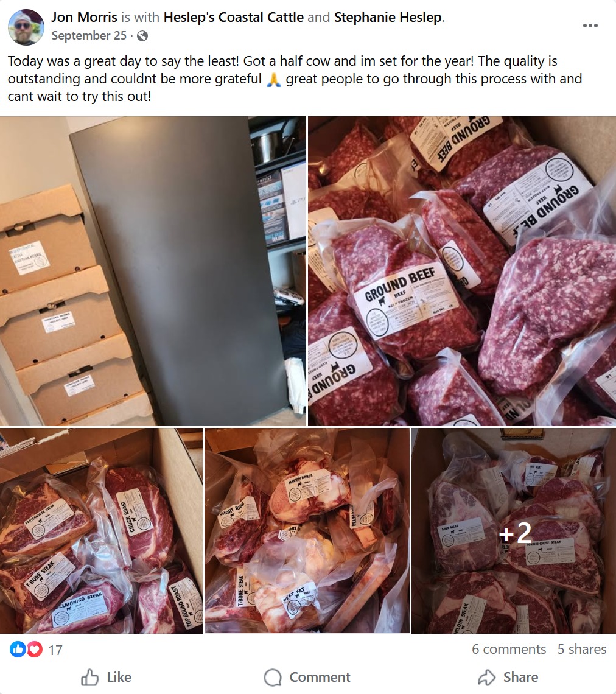
Task: Open Jon Morris profile link
Action: point(84,17)
